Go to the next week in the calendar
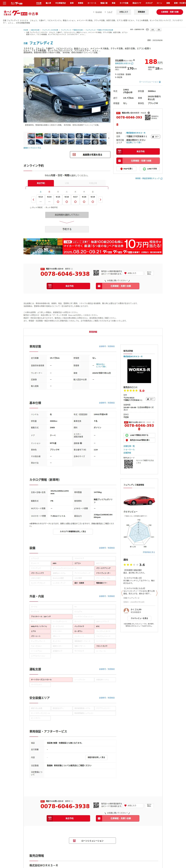The image size is (186, 868). pos(100,199)
